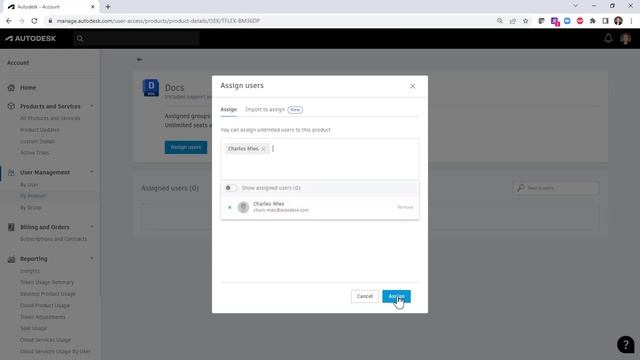Image resolution: width=640 pixels, height=360 pixels.
Task: Open the notifications bell
Action: (x=608, y=38)
